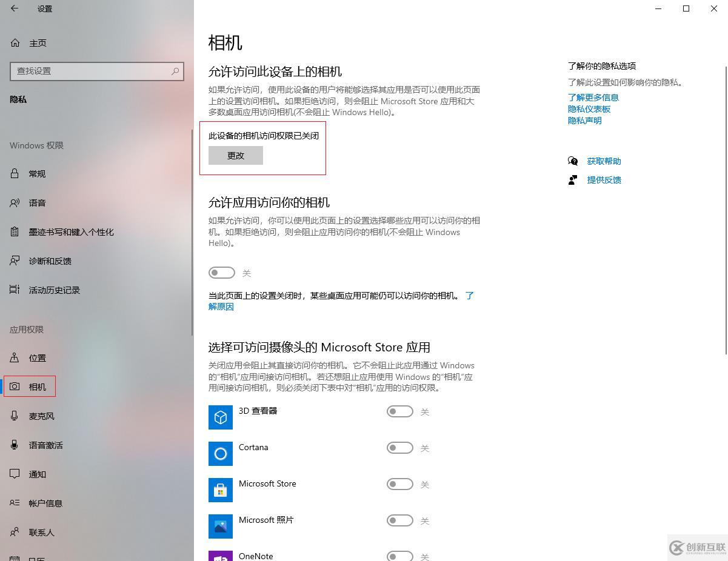Click 提供反馈 link
This screenshot has width=728, height=561.
(x=604, y=180)
